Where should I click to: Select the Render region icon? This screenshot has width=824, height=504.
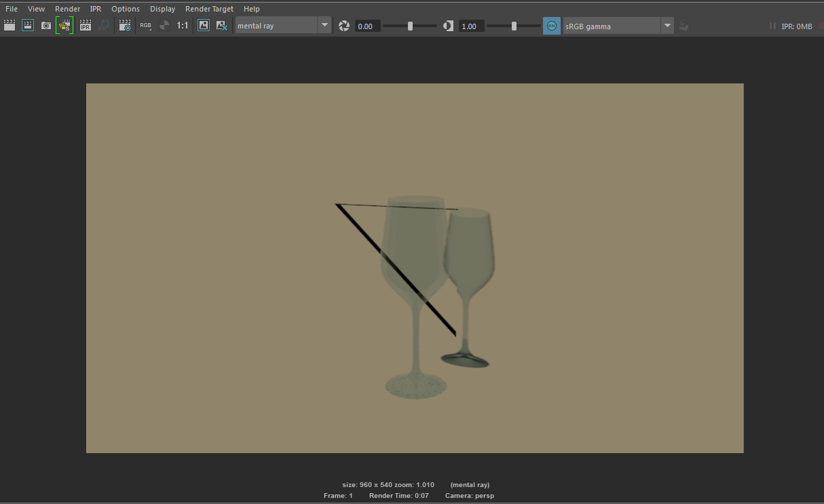tap(28, 26)
